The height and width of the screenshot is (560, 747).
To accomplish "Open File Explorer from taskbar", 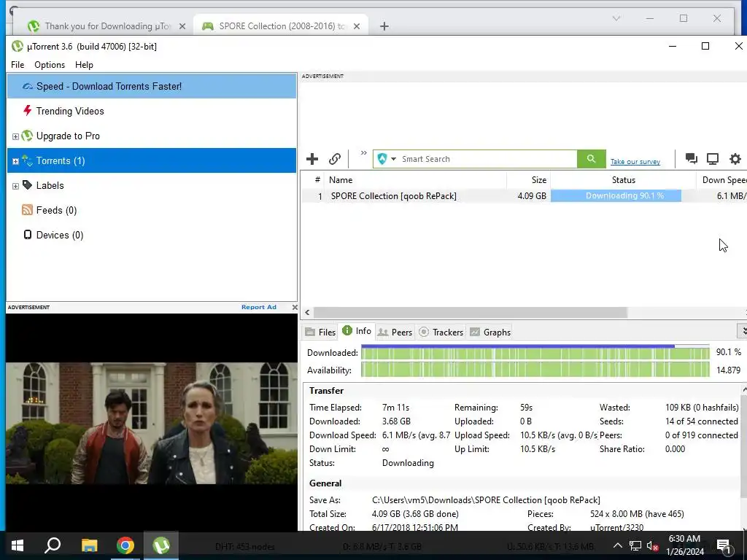I will (x=89, y=545).
